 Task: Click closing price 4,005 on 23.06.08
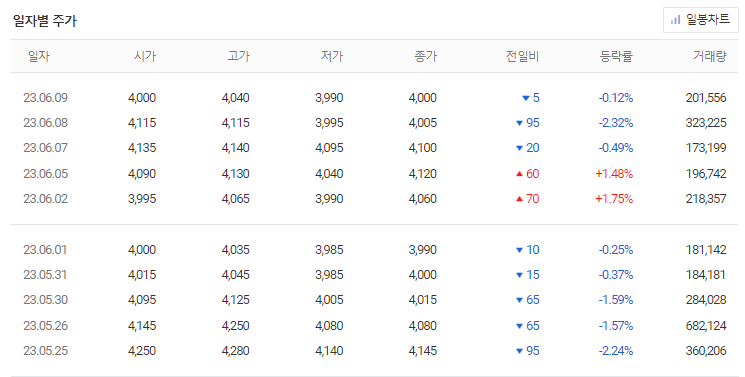423,123
